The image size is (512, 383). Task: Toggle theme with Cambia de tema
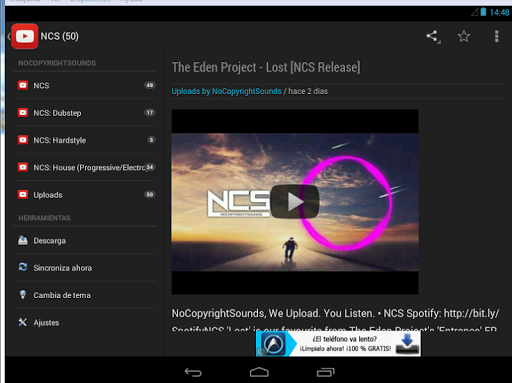coord(84,295)
